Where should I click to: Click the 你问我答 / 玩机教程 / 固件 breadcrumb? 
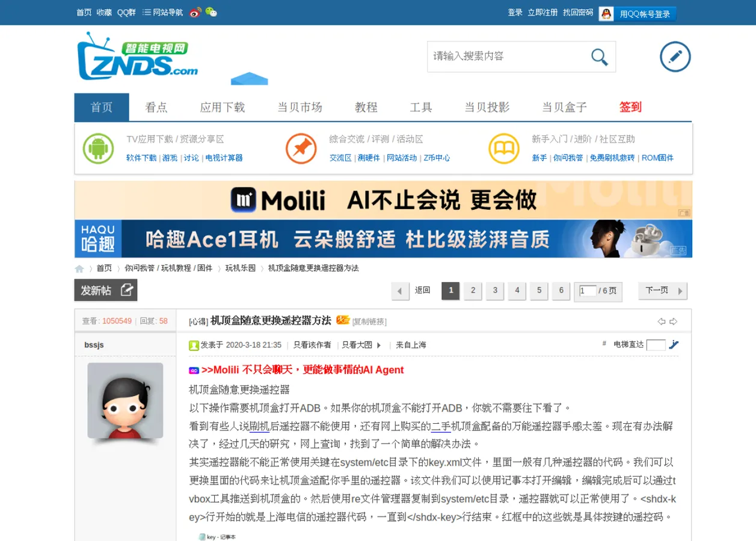coord(168,268)
